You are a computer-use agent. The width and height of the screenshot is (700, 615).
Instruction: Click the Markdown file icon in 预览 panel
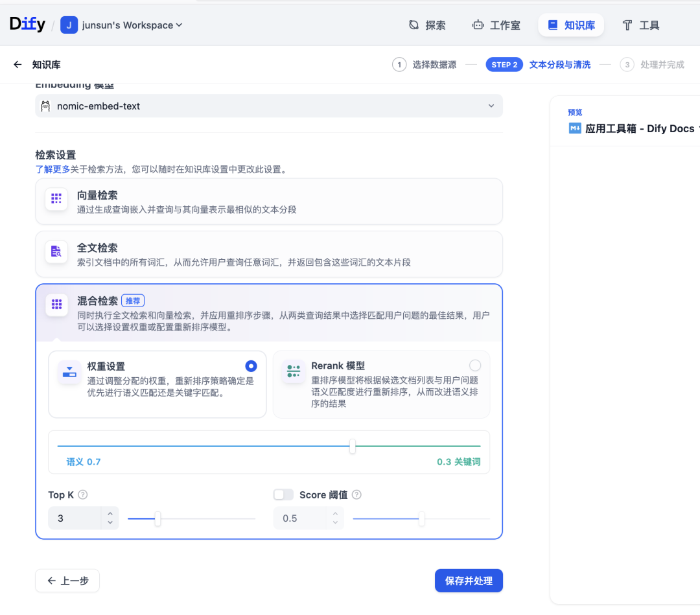click(x=575, y=128)
